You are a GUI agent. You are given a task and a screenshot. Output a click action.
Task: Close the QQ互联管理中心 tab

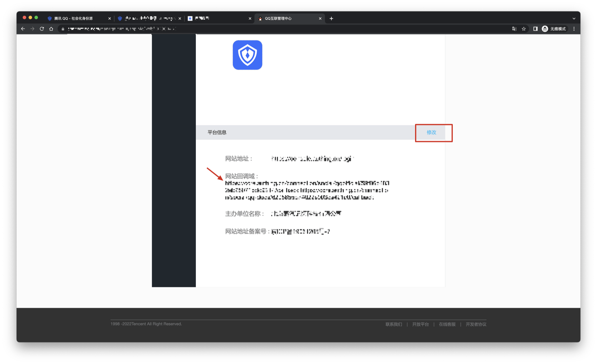coord(320,19)
